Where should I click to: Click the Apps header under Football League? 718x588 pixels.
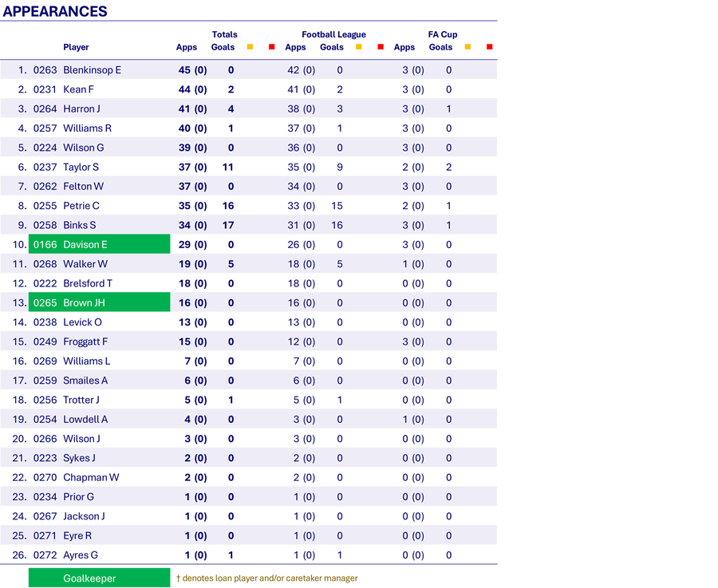pos(295,47)
